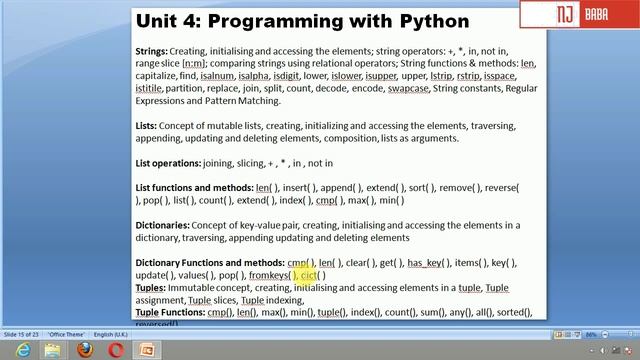Image resolution: width=640 pixels, height=360 pixels.
Task: Click the slide title 'Unit 4: Programming with Python'
Action: (302, 21)
